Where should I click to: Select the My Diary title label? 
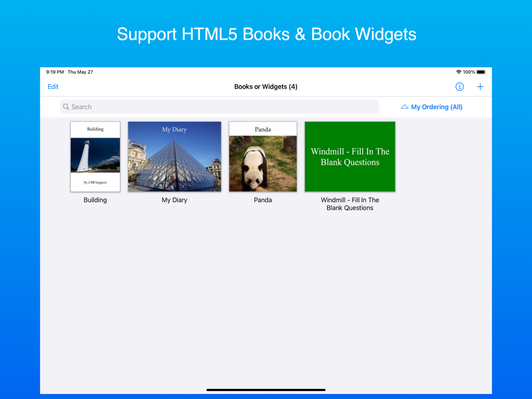pos(174,200)
